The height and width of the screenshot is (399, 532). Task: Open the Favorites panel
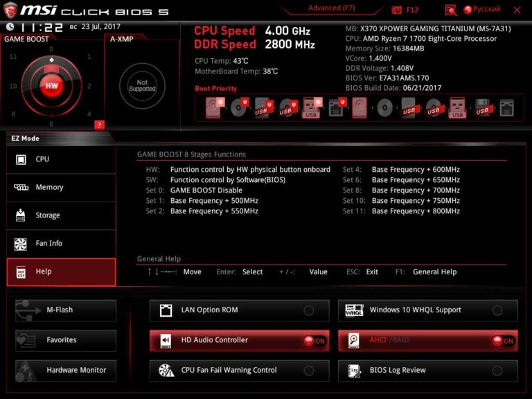[x=66, y=340]
